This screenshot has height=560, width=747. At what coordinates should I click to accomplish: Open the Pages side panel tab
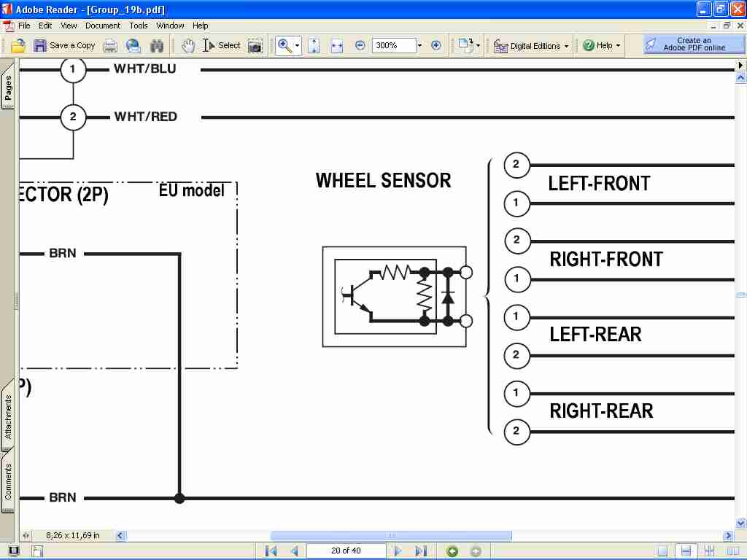coord(7,86)
